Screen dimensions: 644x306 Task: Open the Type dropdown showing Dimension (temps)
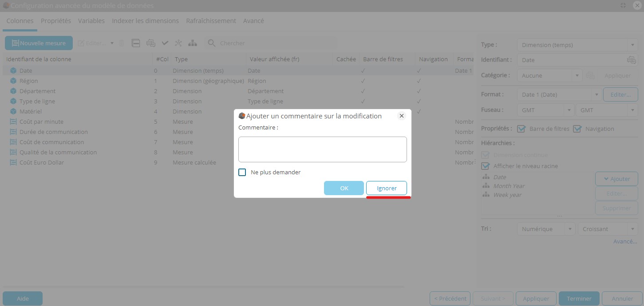[x=577, y=45]
